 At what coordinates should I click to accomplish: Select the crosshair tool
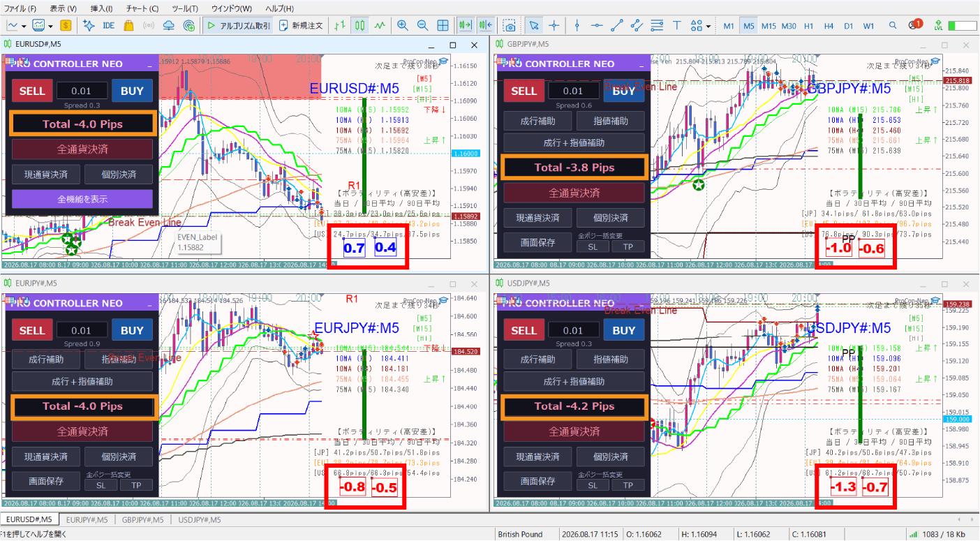(x=554, y=25)
